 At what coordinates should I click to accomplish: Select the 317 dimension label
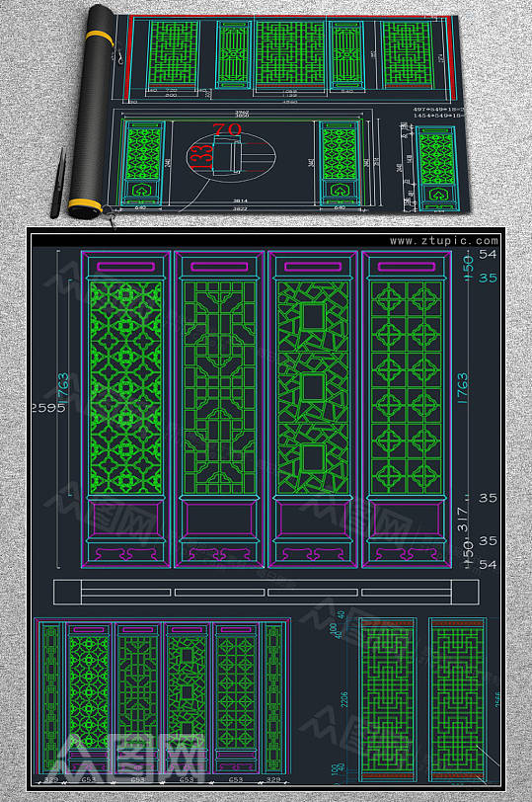(463, 520)
